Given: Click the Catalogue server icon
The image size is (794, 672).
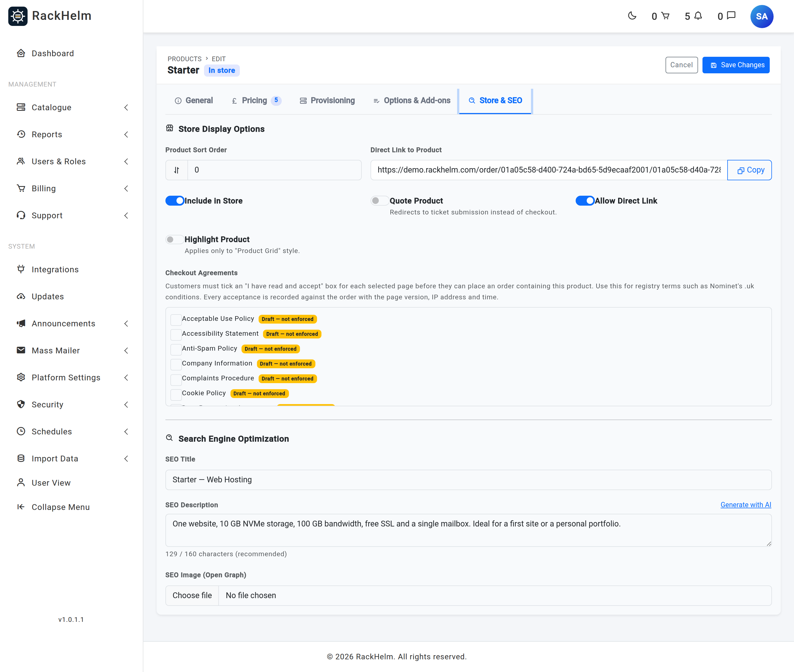Looking at the screenshot, I should pyautogui.click(x=21, y=107).
